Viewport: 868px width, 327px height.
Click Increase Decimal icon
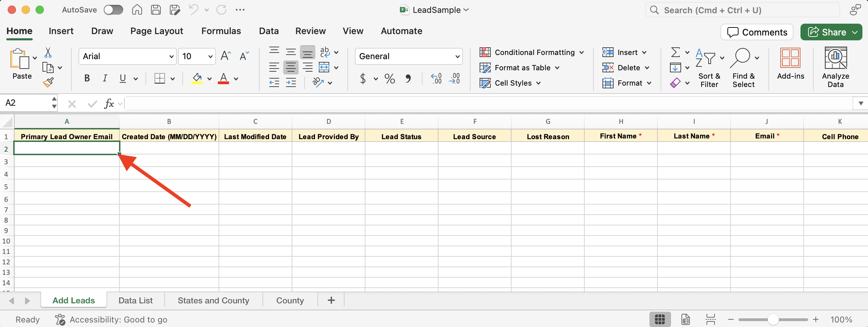pyautogui.click(x=436, y=79)
